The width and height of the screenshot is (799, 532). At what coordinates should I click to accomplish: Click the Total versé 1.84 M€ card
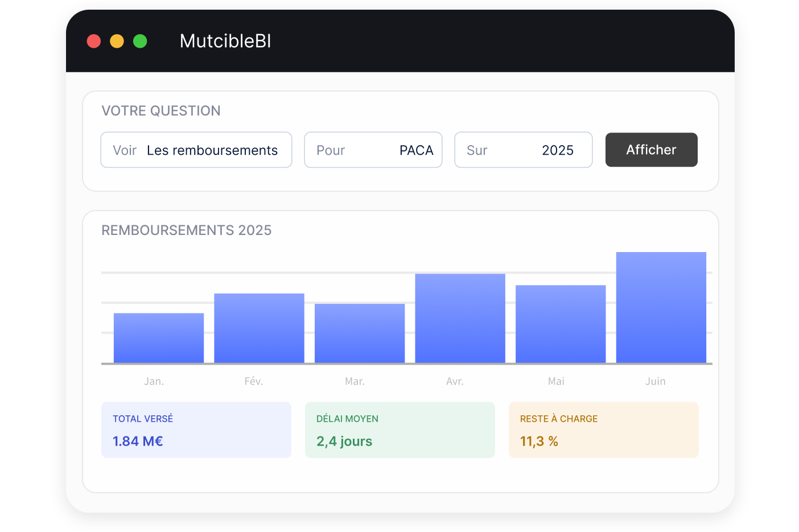196,430
